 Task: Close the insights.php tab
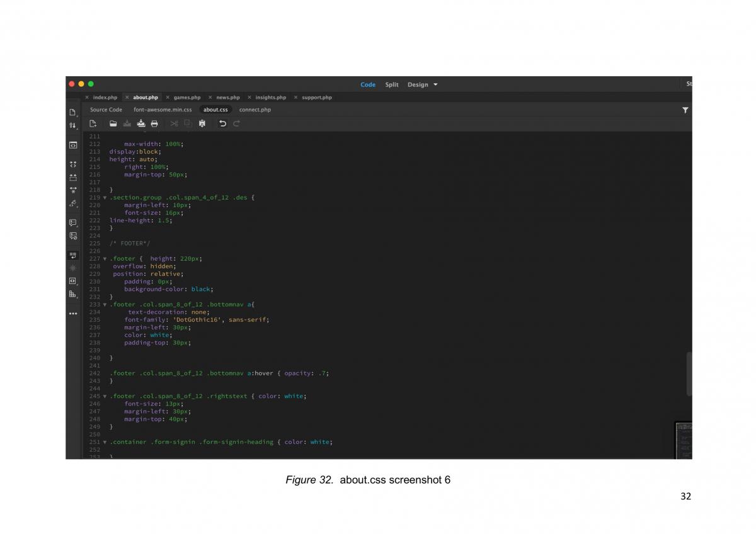coord(249,98)
